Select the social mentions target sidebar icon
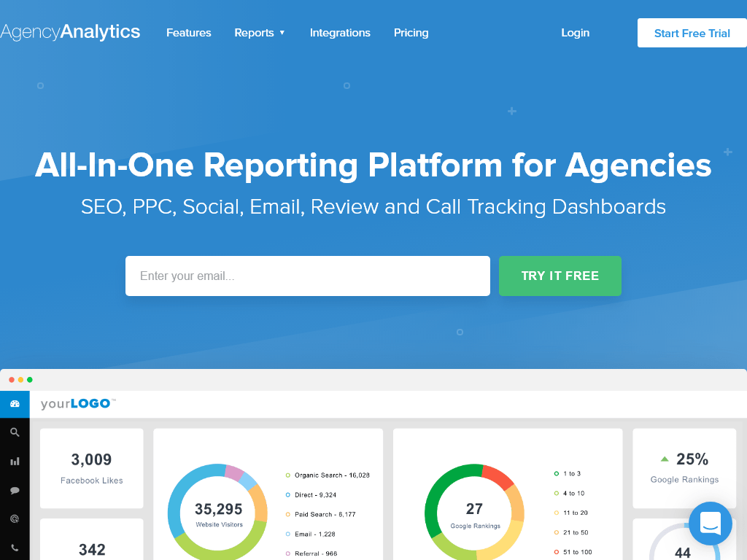 pos(15,518)
